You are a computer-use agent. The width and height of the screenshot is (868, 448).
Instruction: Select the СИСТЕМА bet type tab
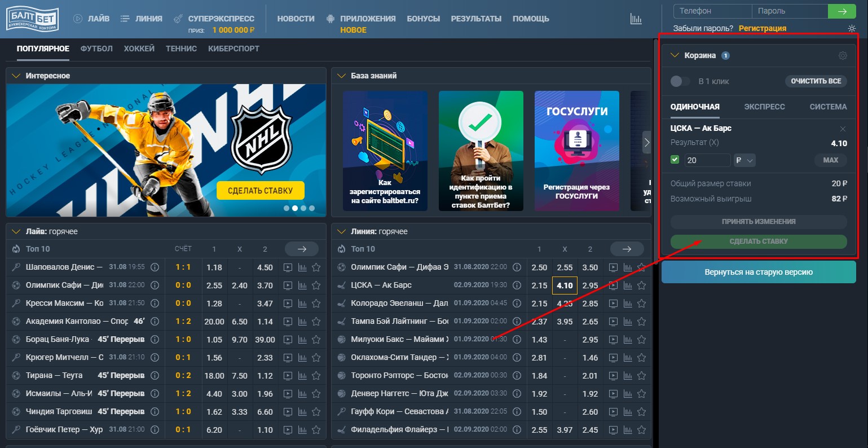(828, 107)
